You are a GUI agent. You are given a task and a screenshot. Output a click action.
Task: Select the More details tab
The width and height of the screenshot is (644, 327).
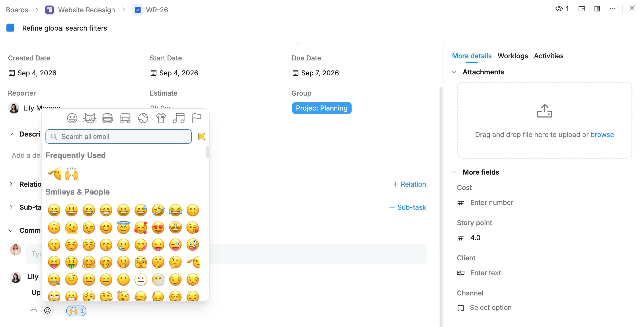471,56
